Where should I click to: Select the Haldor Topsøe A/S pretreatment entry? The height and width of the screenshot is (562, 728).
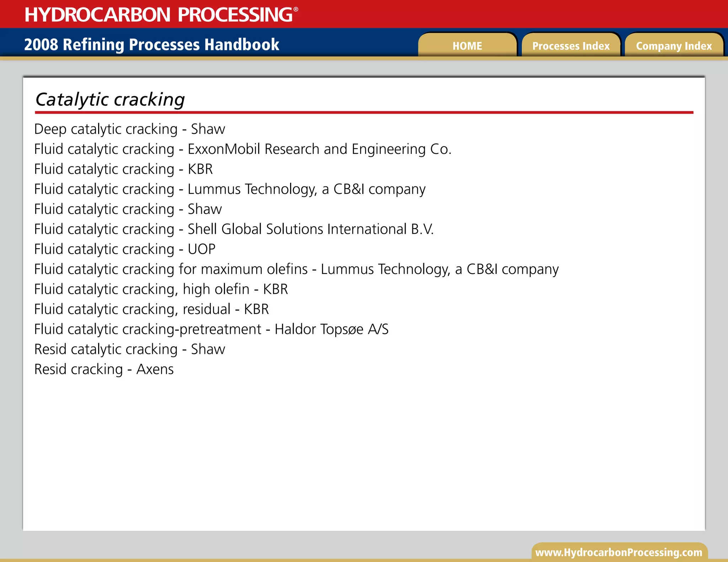pos(211,329)
